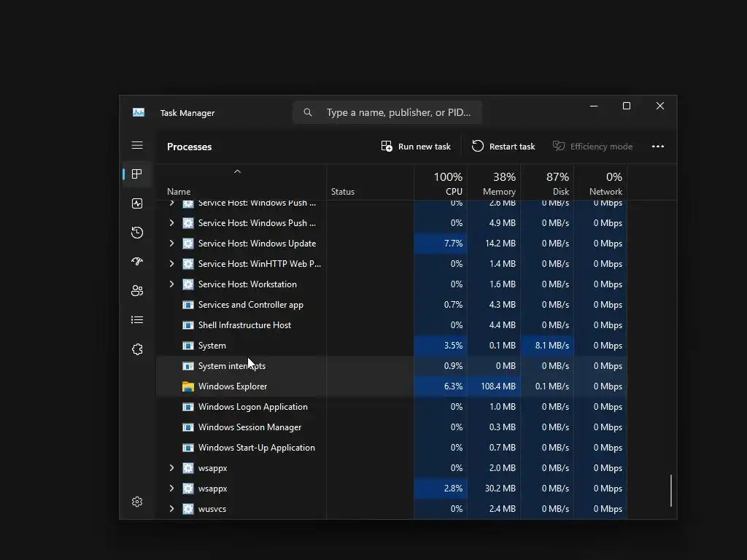Click the Processes page heading
747x560 pixels.
[189, 147]
